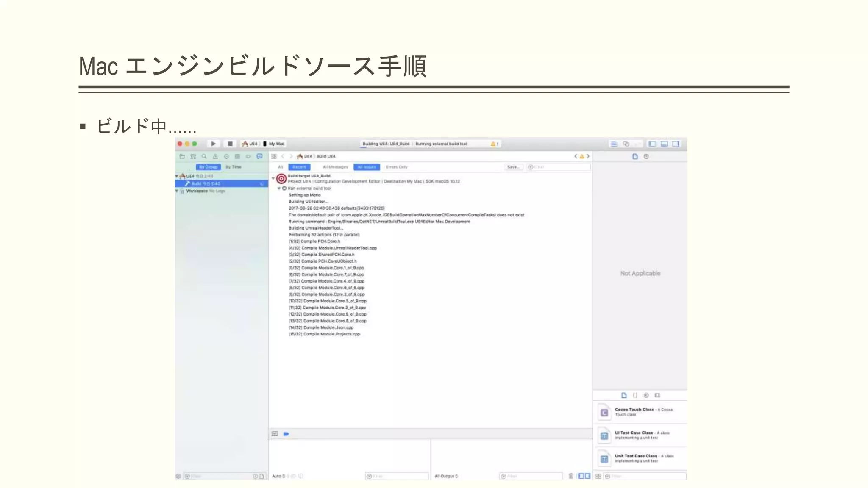The width and height of the screenshot is (868, 488).
Task: Open the Object library
Action: (646, 395)
